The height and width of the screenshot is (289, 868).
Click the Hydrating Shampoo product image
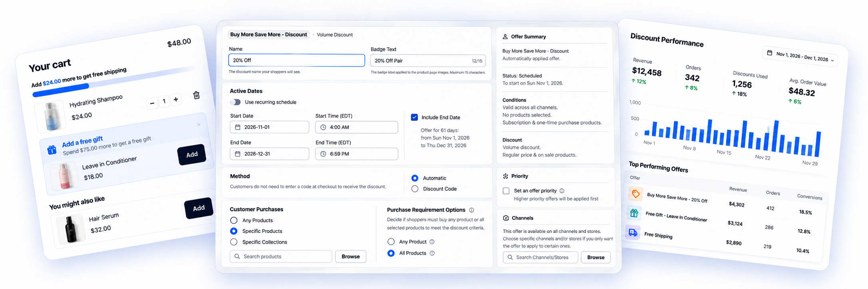(x=51, y=116)
